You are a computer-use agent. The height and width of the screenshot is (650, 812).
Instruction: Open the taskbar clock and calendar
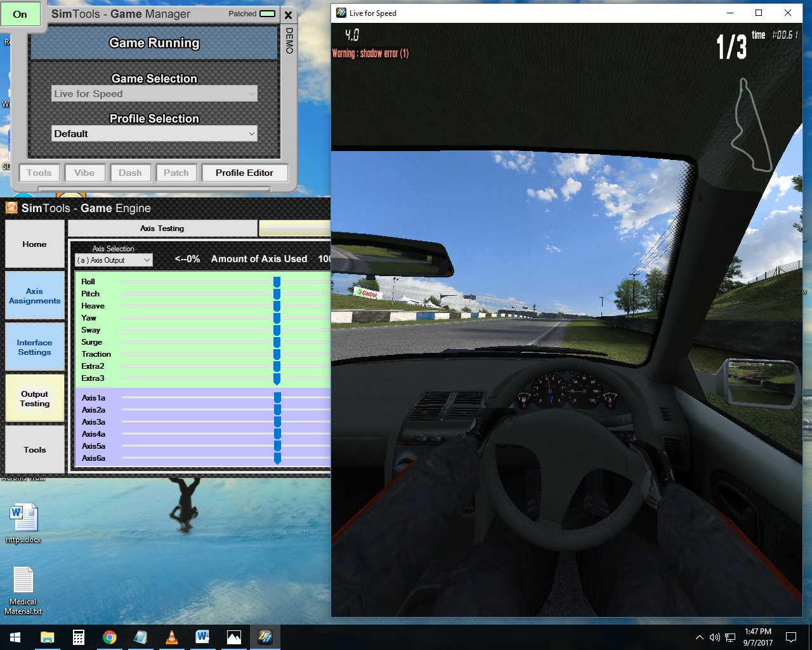[758, 637]
